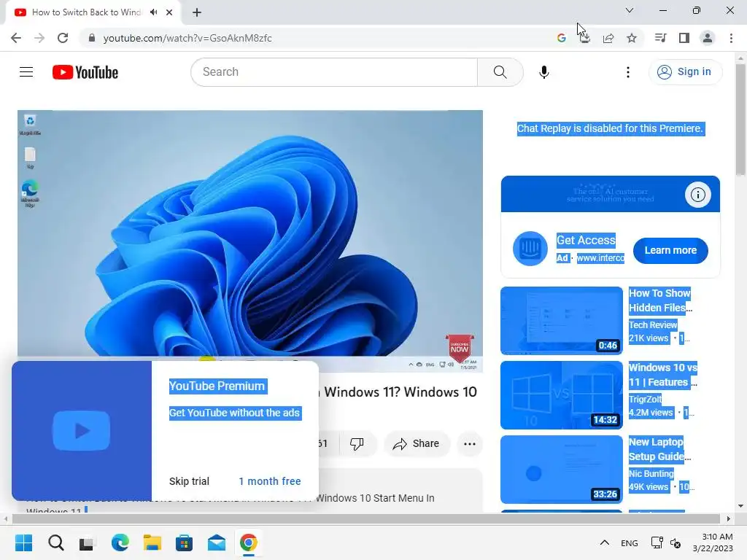Click the New Laptop Setup Guide title
The image size is (747, 560).
[659, 449]
